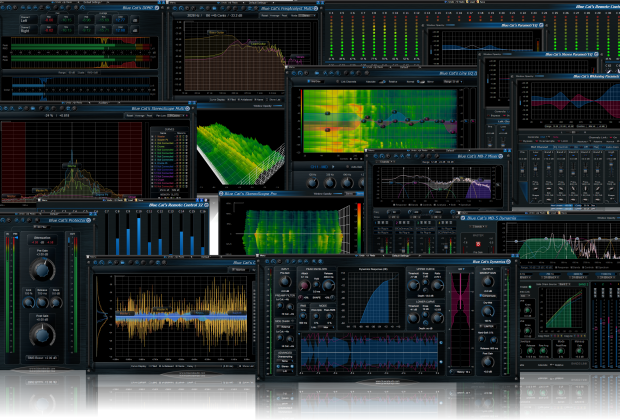The height and width of the screenshot is (420, 620).
Task: Click the Dry Mix knob in Dynamics
Action: point(488,311)
